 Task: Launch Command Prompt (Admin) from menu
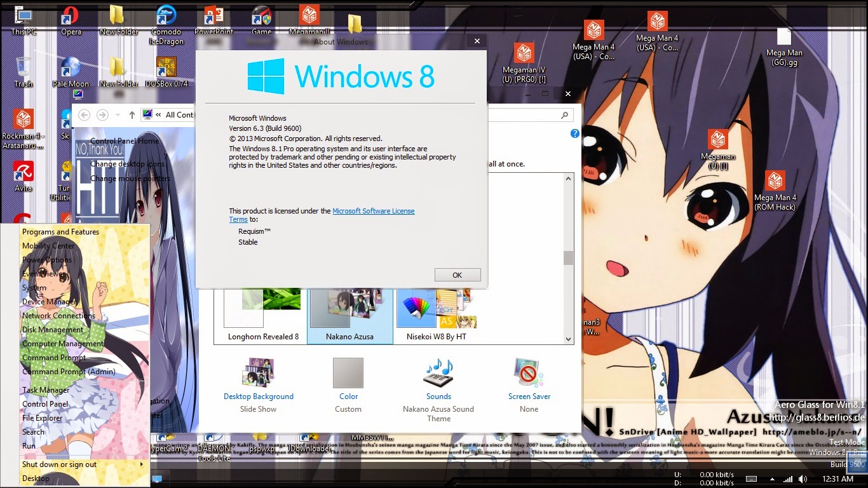tap(69, 372)
